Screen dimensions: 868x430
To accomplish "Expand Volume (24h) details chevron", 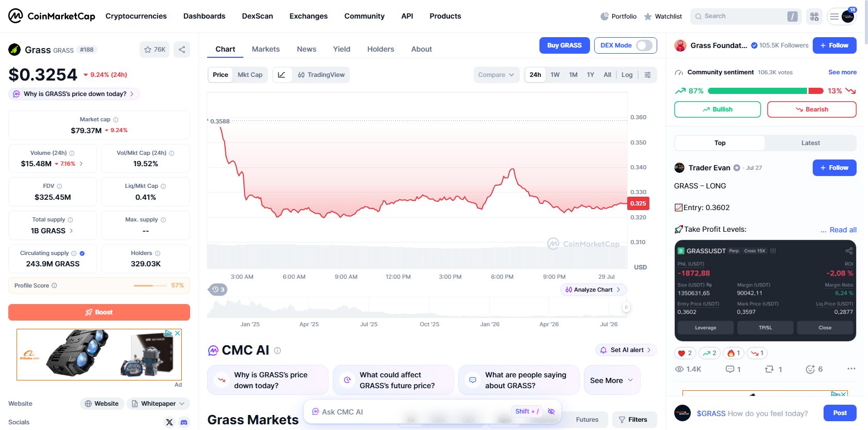I will coord(81,164).
